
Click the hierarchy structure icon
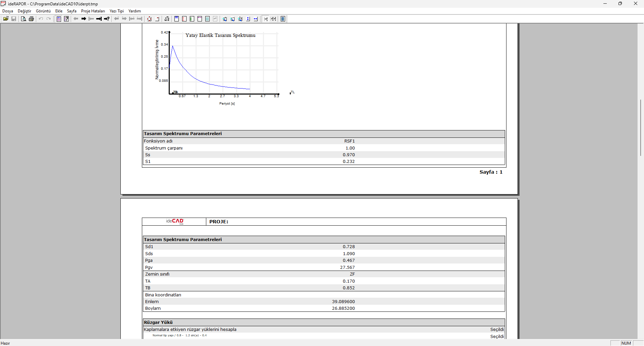(167, 19)
